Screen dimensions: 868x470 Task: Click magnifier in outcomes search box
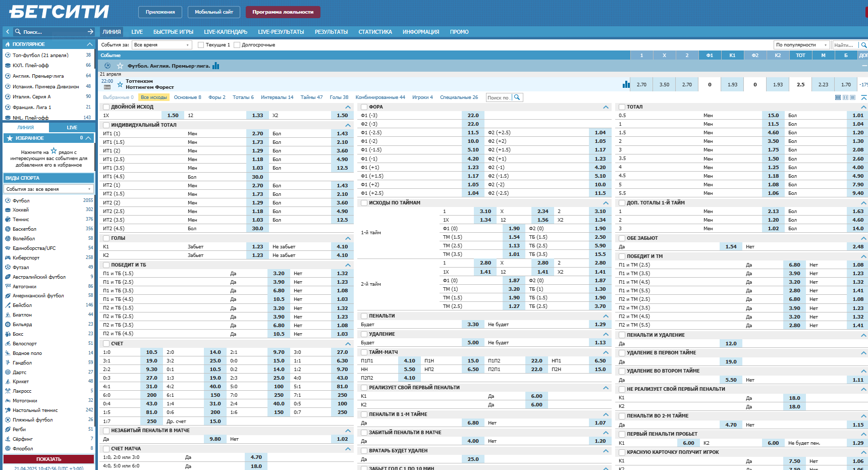click(x=517, y=97)
